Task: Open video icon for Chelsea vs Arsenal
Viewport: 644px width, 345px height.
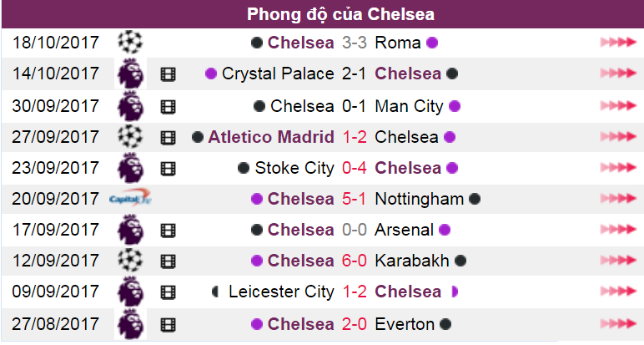Action: (168, 231)
